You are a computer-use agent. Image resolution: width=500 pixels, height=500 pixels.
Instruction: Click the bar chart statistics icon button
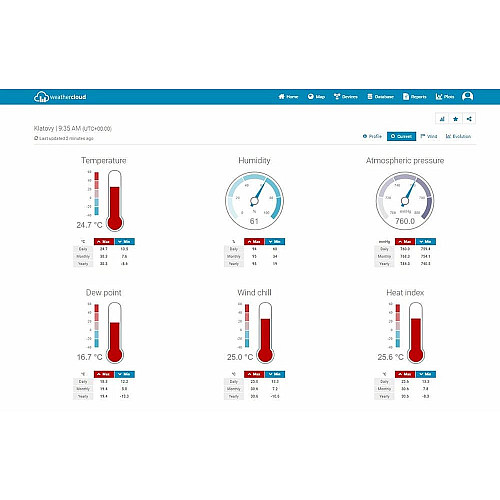pyautogui.click(x=442, y=119)
